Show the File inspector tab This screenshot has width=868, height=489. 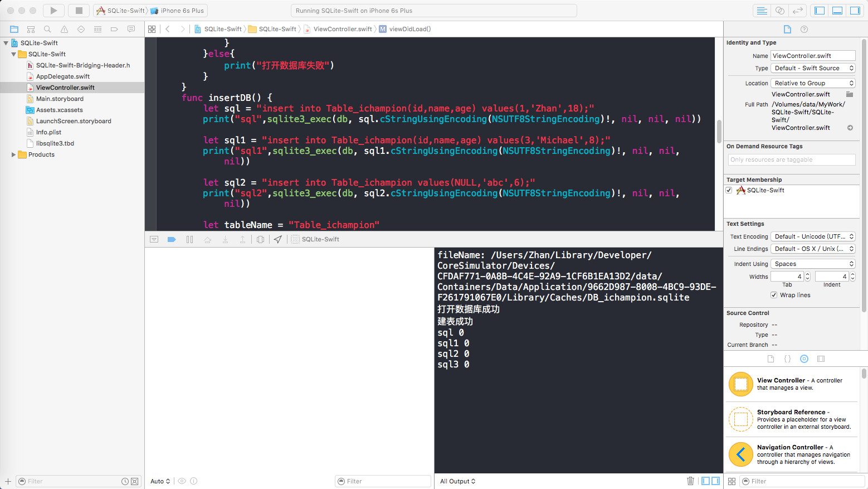click(787, 29)
